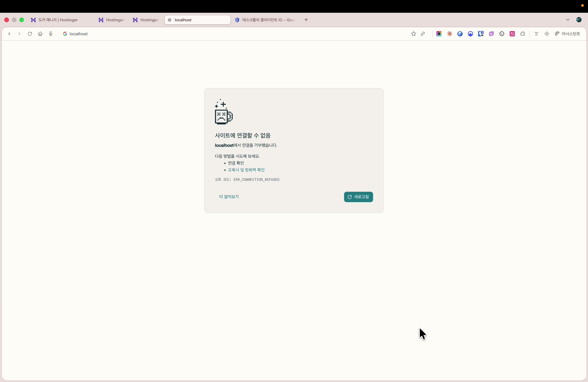
Task: Open the orange starburst extension
Action: coord(450,34)
